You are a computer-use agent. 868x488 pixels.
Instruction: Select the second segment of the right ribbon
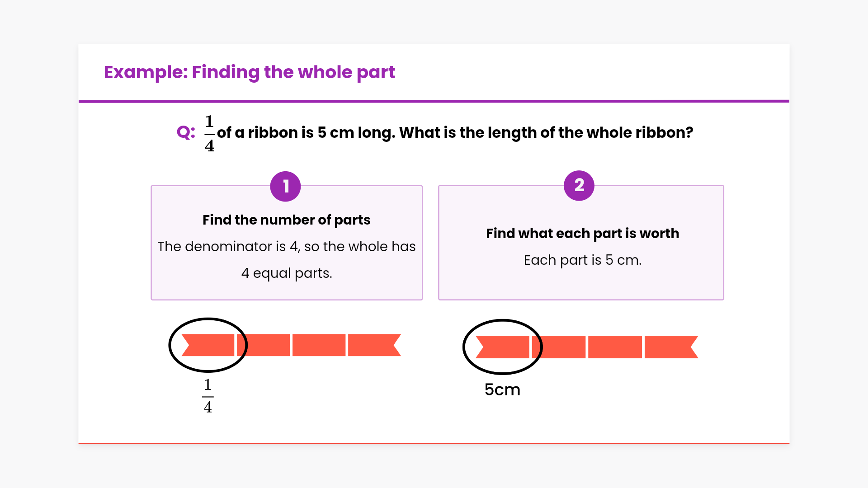tap(559, 347)
